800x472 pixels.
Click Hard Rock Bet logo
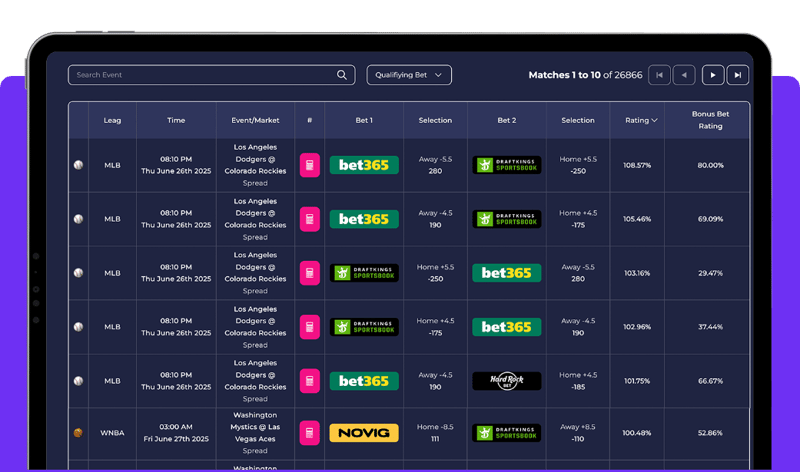coord(507,381)
